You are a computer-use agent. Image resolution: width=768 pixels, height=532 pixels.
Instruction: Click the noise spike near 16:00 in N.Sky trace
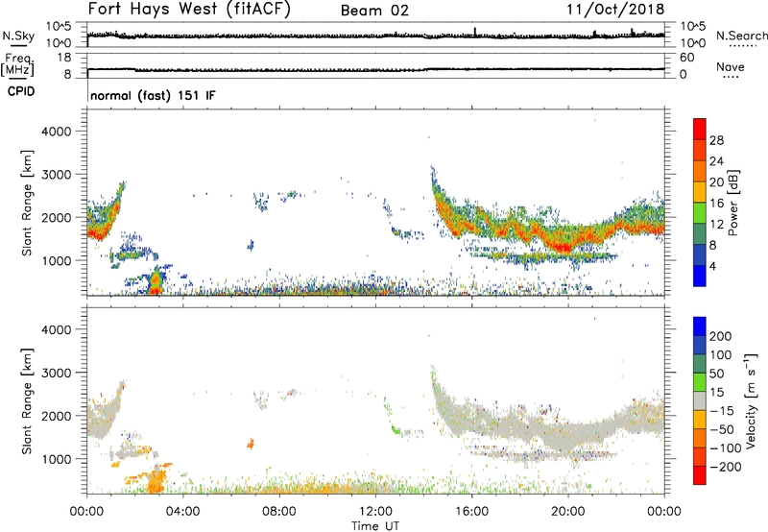coord(474,32)
